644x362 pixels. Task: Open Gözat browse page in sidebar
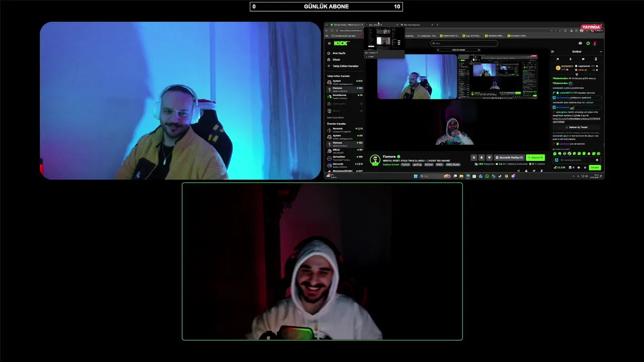pyautogui.click(x=333, y=59)
